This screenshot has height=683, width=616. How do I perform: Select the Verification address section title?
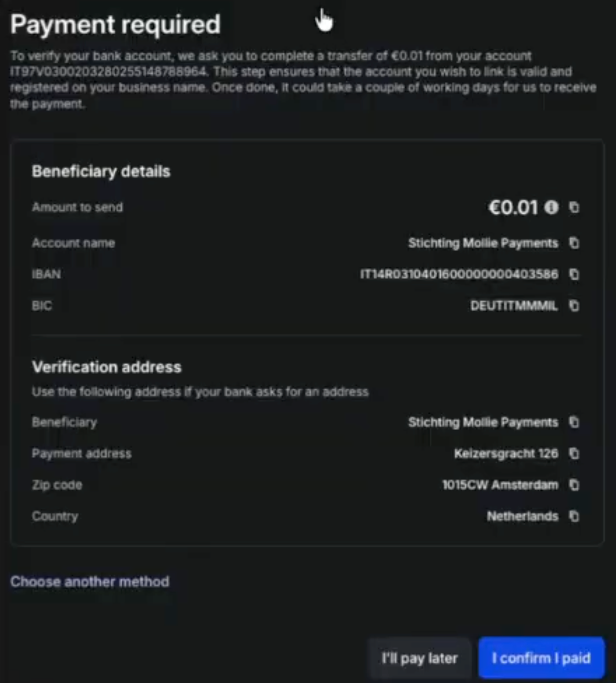pyautogui.click(x=107, y=367)
